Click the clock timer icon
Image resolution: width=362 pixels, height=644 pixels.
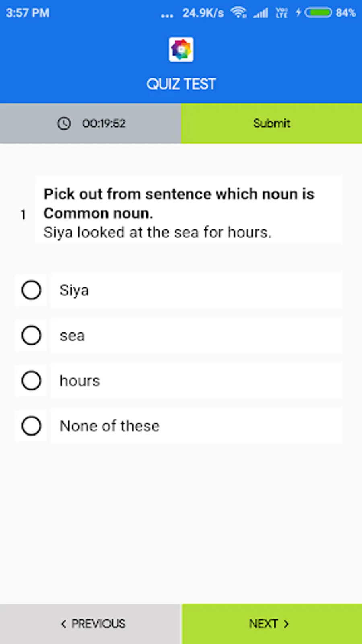tap(64, 123)
